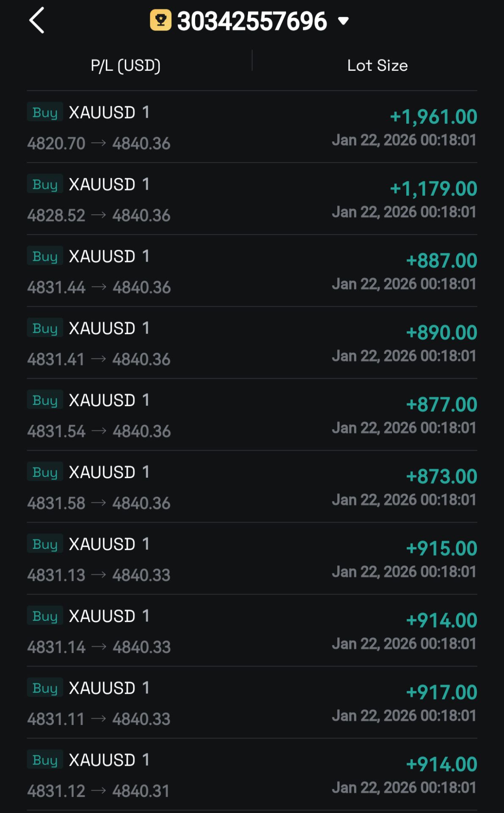The height and width of the screenshot is (813, 504).
Task: Tap account number 30342557696
Action: click(252, 21)
